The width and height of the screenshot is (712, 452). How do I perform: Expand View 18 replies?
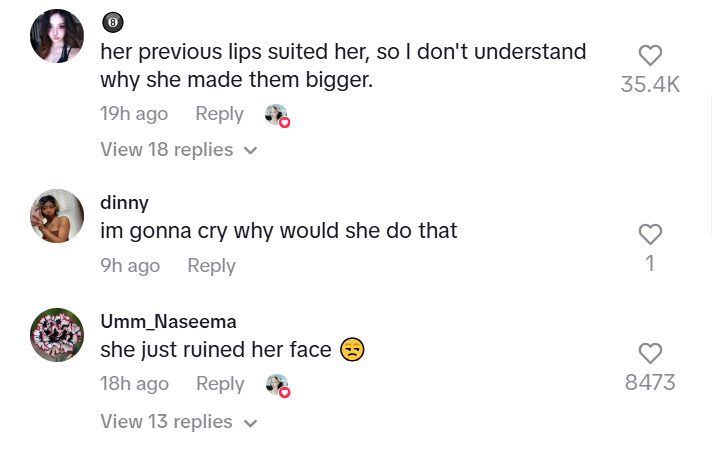pyautogui.click(x=179, y=150)
